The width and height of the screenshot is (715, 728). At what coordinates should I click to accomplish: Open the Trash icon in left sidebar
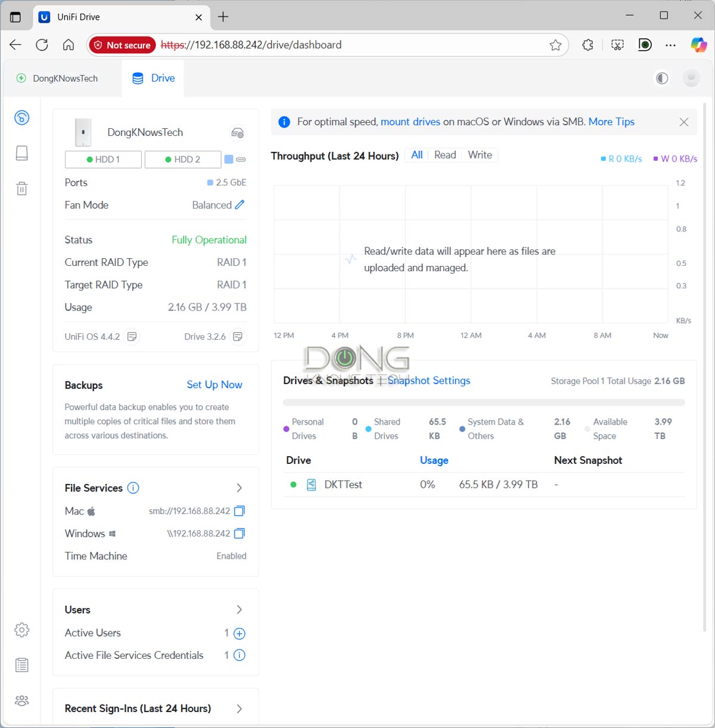pos(22,188)
